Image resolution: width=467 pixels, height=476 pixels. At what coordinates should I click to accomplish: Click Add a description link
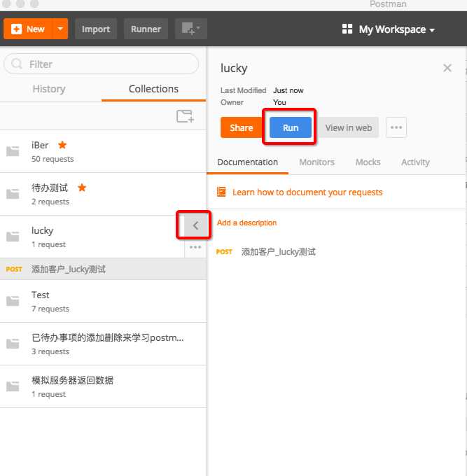coord(247,223)
